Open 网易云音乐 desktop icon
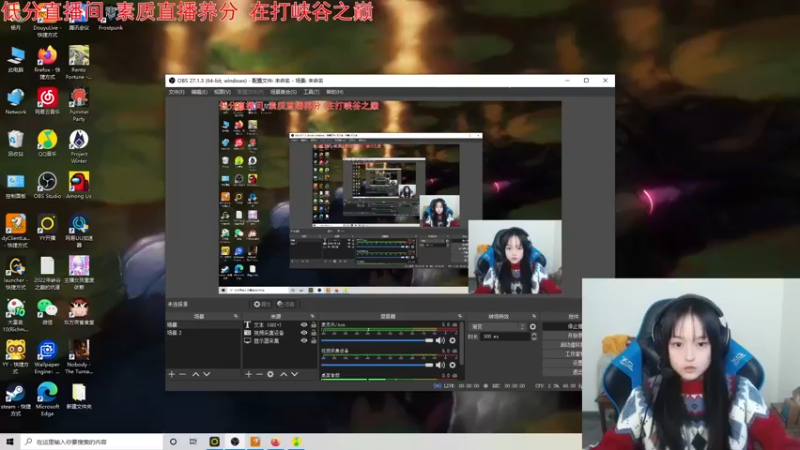Screen dimensions: 800x450 click(x=47, y=101)
